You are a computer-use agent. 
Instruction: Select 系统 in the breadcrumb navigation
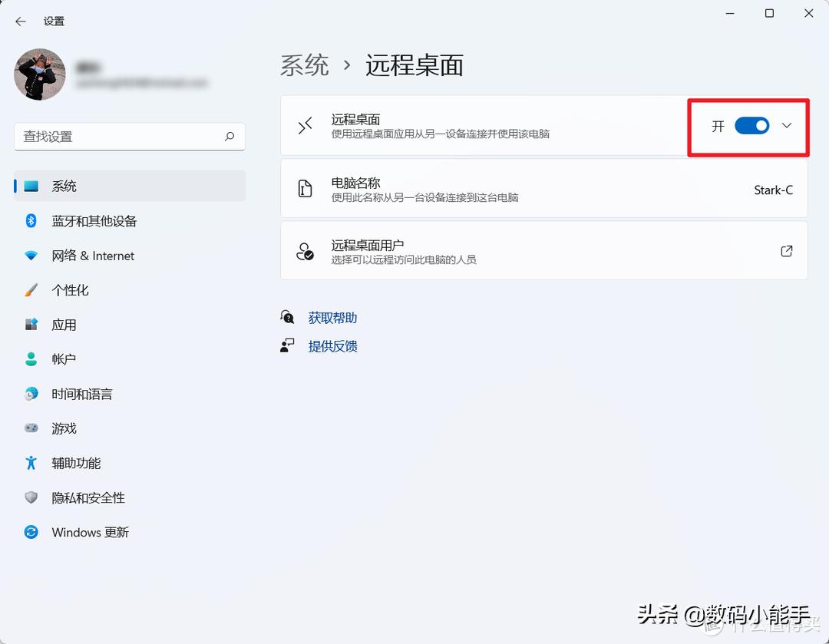[304, 66]
